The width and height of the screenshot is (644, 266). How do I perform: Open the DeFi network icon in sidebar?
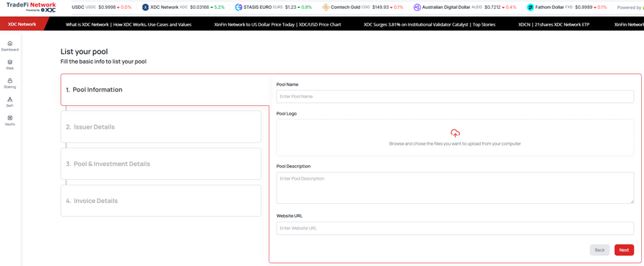pyautogui.click(x=10, y=99)
